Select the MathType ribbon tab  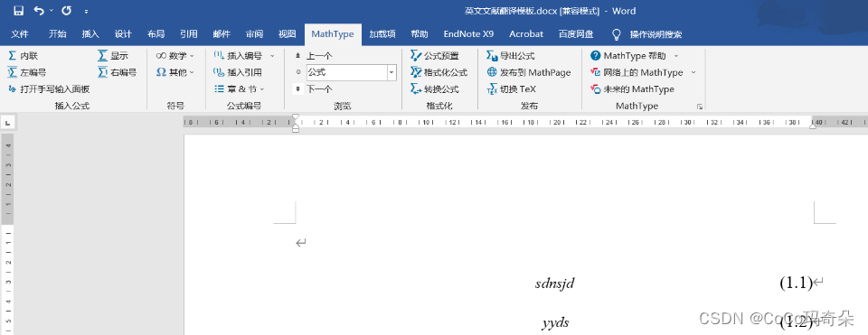332,33
